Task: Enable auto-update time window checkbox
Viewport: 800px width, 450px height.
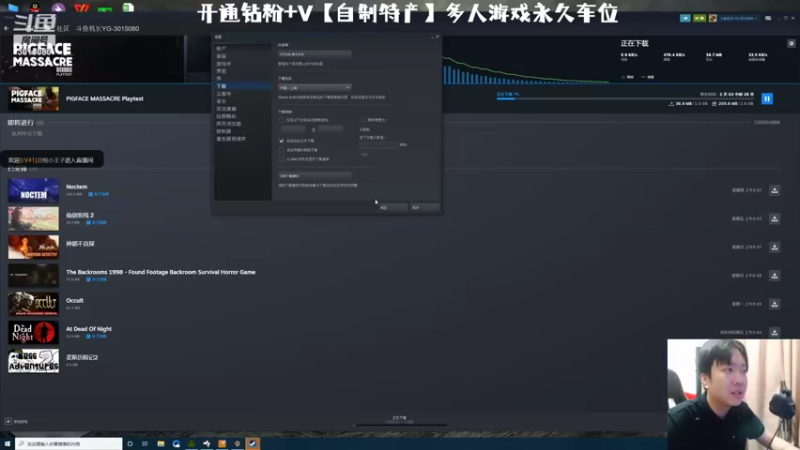Action: point(281,120)
